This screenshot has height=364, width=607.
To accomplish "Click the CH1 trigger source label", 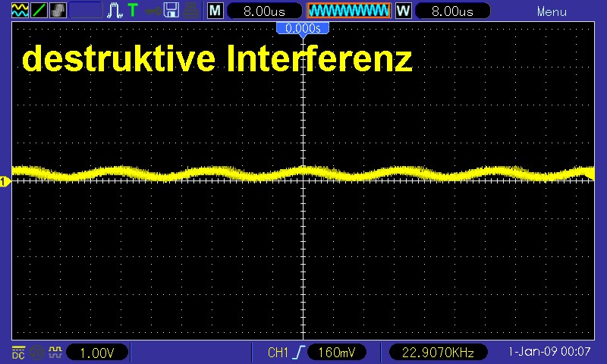I will point(278,353).
